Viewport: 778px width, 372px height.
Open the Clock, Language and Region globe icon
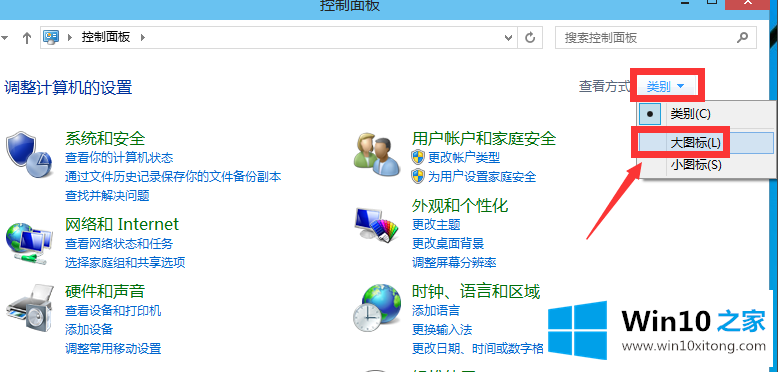click(377, 308)
